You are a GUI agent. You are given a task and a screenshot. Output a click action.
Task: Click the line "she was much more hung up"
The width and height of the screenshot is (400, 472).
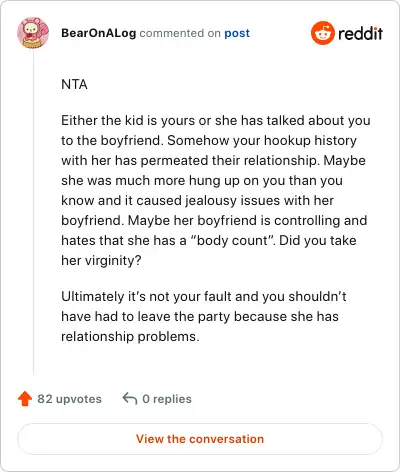[x=202, y=180]
